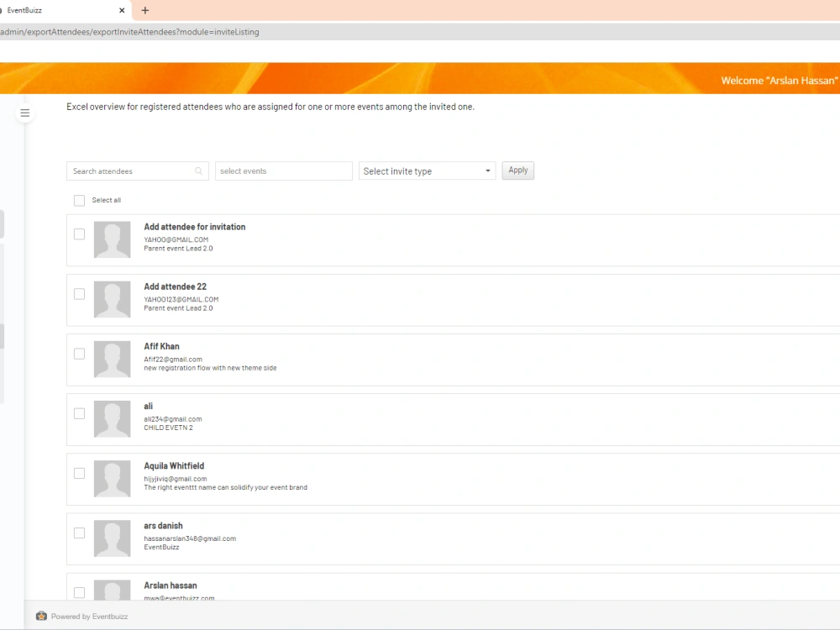Focus the Search attendees field

[137, 171]
